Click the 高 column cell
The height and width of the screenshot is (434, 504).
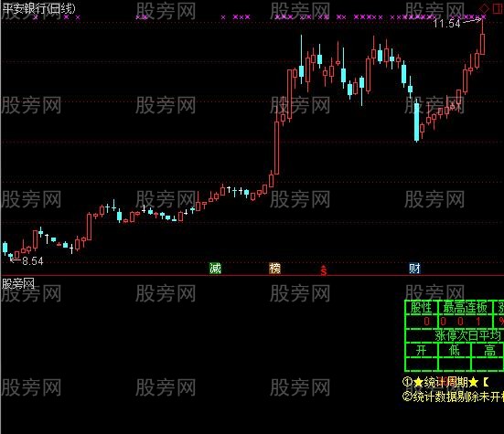pyautogui.click(x=488, y=350)
